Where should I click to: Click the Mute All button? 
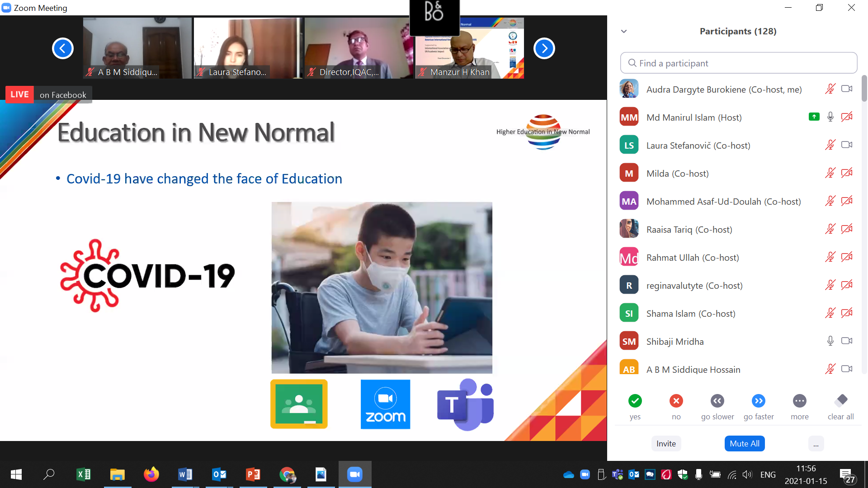click(745, 444)
